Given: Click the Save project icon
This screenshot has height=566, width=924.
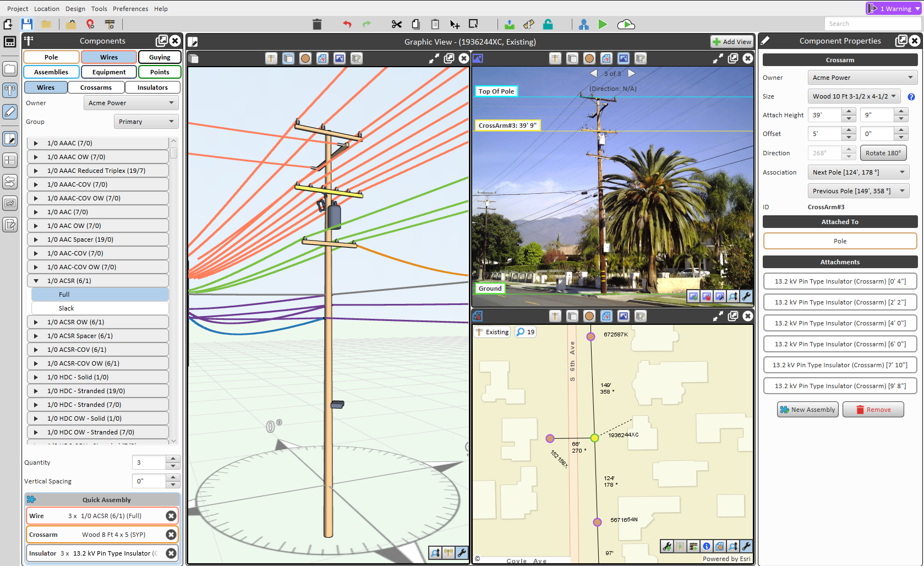Looking at the screenshot, I should 26,24.
